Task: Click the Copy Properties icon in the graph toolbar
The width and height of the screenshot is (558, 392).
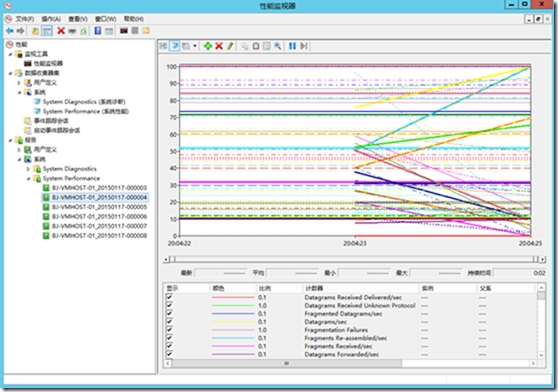Action: (x=245, y=46)
